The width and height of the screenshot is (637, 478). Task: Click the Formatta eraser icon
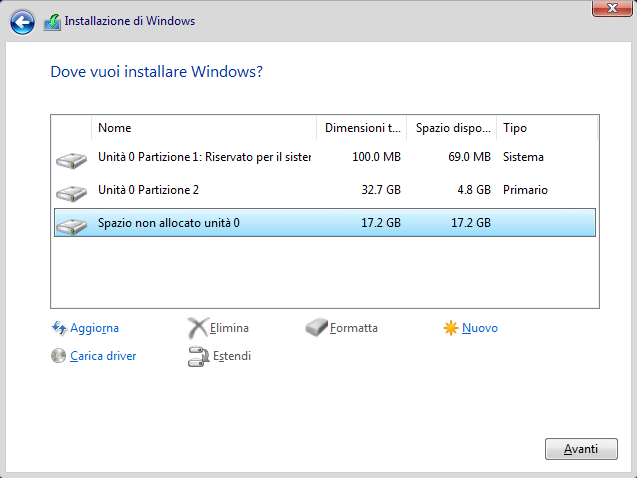click(316, 327)
